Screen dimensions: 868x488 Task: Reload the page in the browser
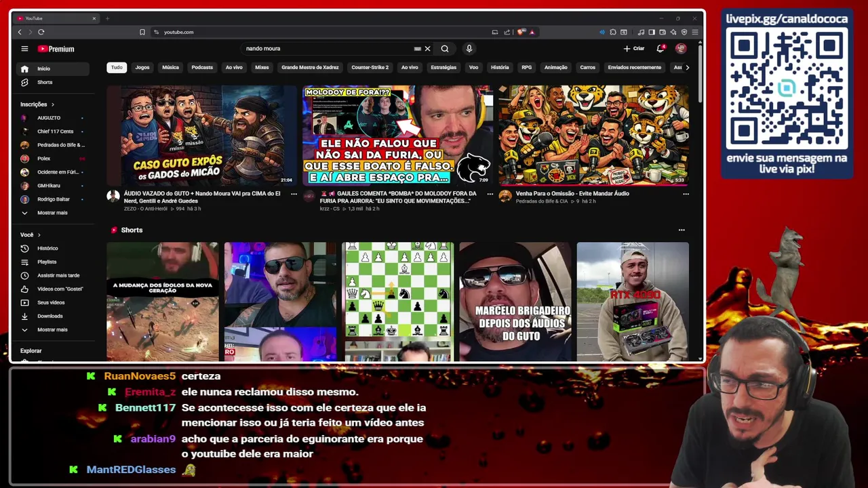click(41, 32)
